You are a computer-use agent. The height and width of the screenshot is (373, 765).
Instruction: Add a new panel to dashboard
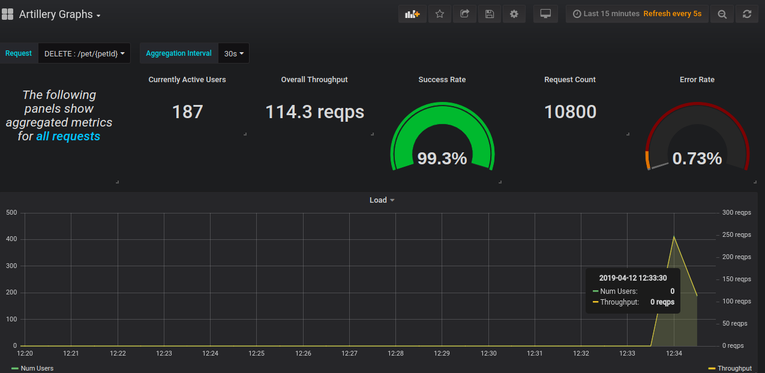click(x=412, y=14)
